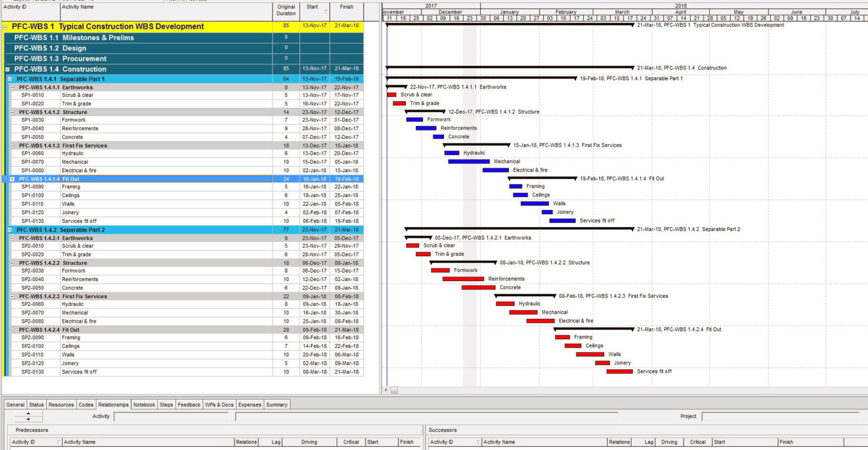The width and height of the screenshot is (868, 450).
Task: Click the down arrow to go to next activity
Action: tap(28, 418)
